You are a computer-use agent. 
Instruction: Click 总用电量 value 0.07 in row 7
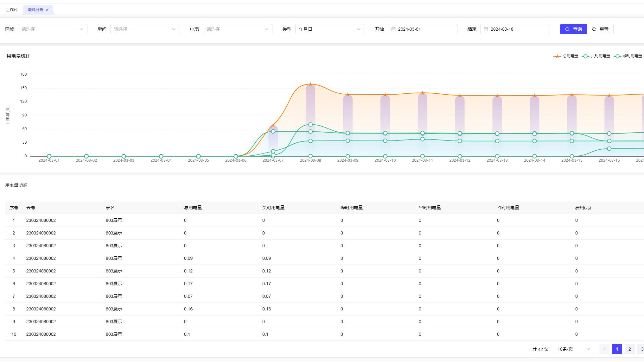pyautogui.click(x=188, y=296)
